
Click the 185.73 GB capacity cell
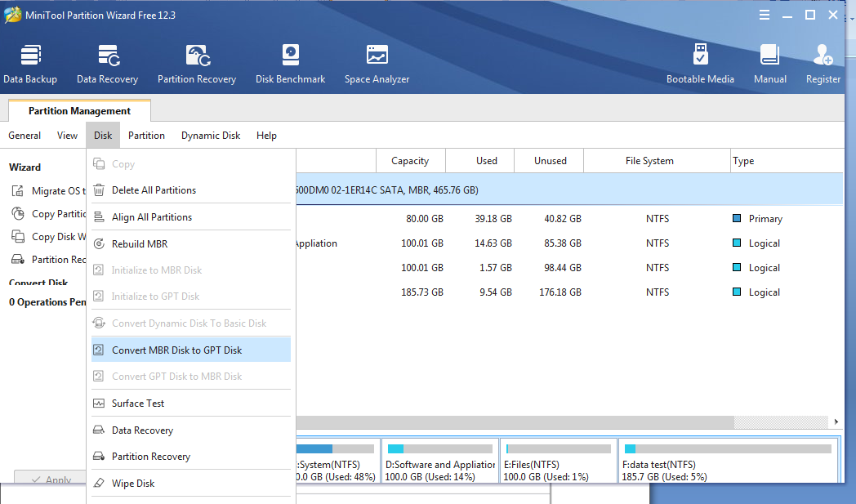coord(422,292)
